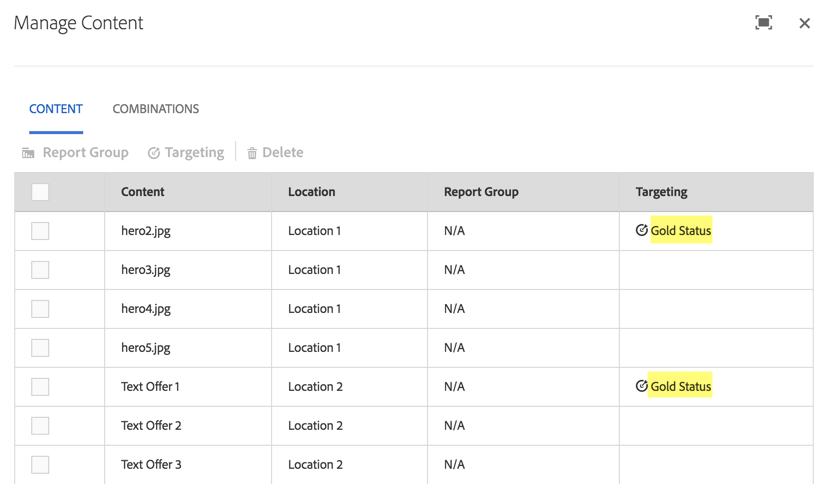The width and height of the screenshot is (828, 484).
Task: Click the Report Group toolbar icon
Action: [x=29, y=153]
